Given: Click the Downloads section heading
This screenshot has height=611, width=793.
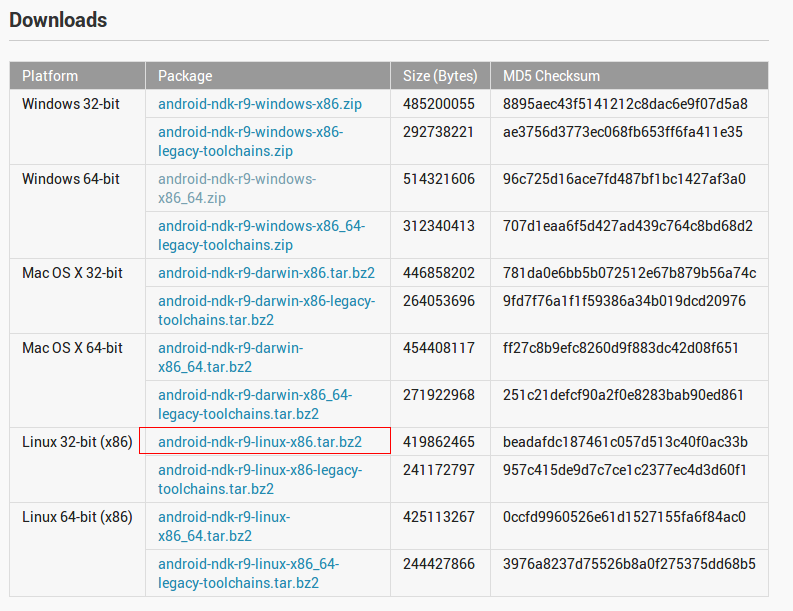Looking at the screenshot, I should point(58,20).
